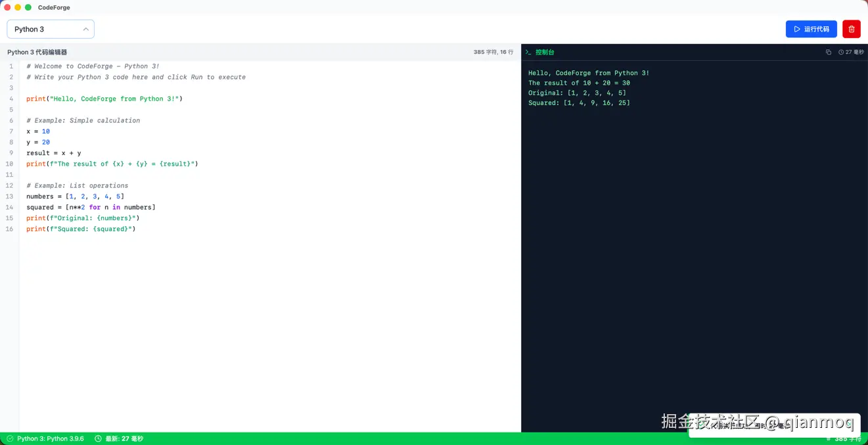Place cursor on the print Hello CodeForge line

pos(104,99)
